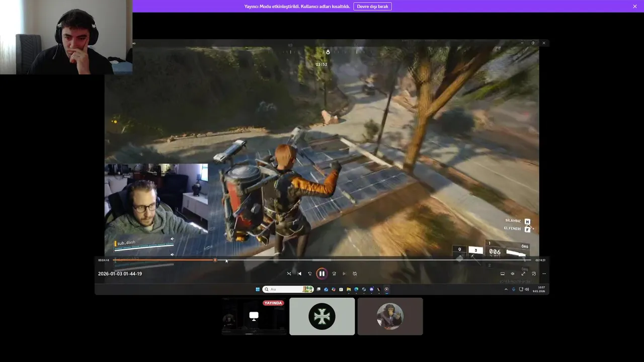Jump to the next track

(x=344, y=274)
